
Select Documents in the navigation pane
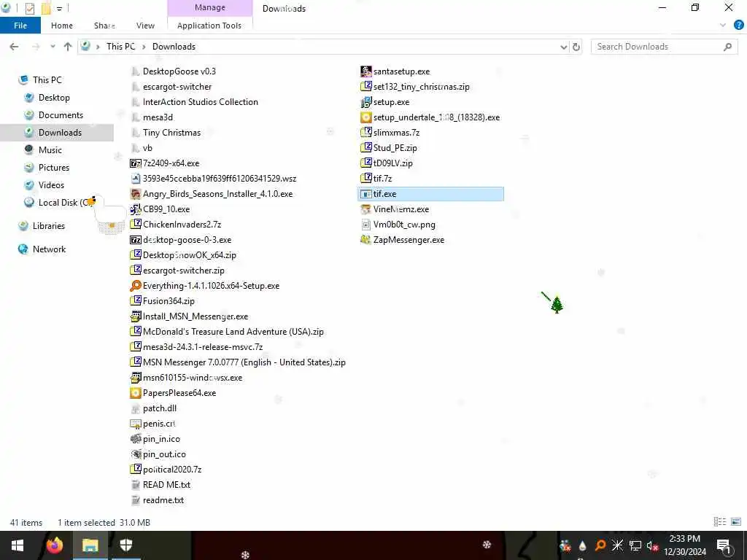(x=61, y=115)
